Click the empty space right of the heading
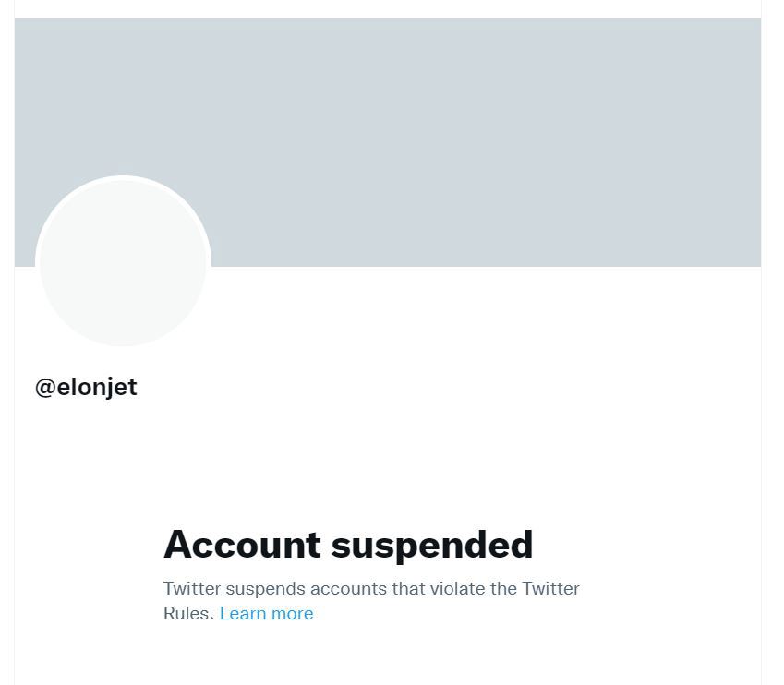 (x=646, y=545)
